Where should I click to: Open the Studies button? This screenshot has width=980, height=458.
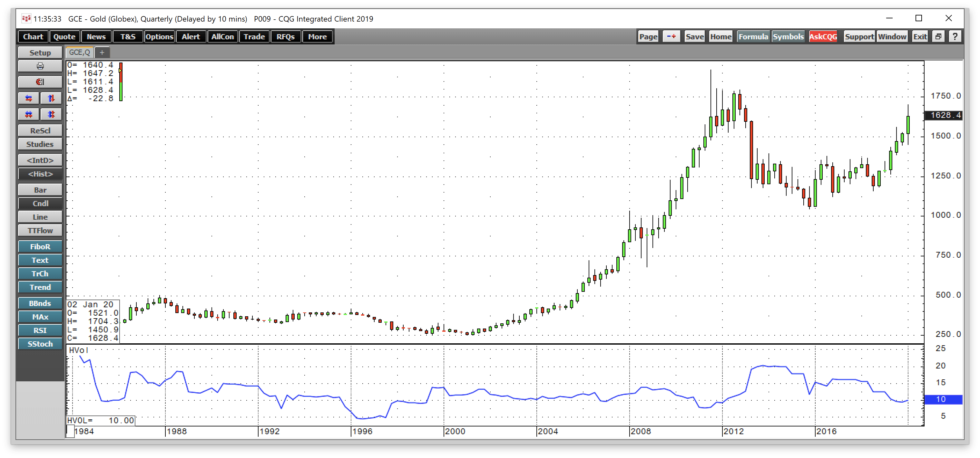(x=40, y=144)
